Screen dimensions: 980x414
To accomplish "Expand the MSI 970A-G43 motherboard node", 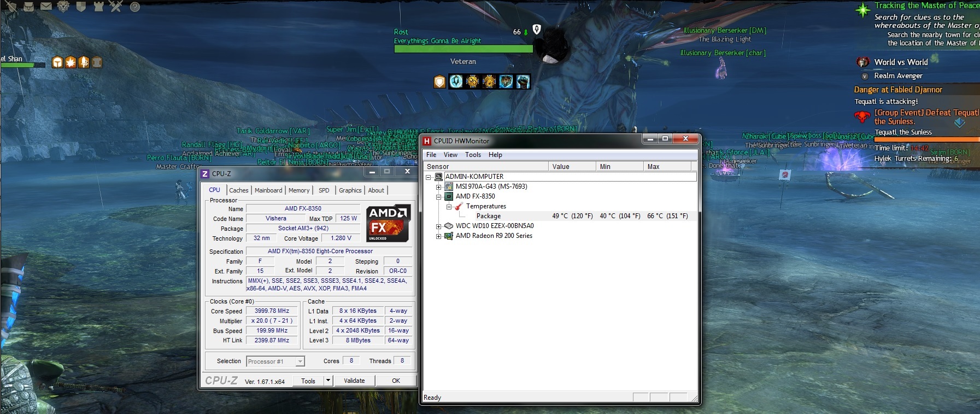I will [x=438, y=187].
